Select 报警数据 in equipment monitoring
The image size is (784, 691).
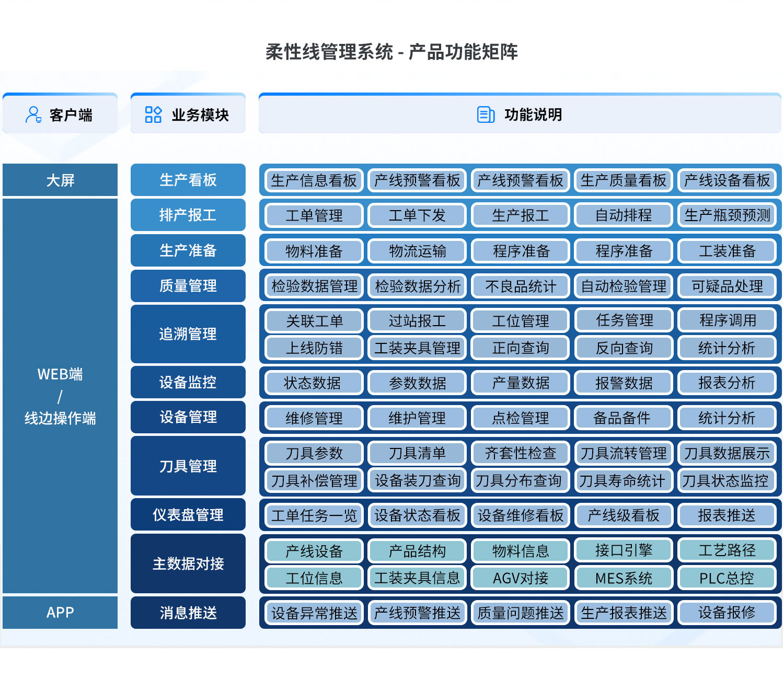coord(624,383)
